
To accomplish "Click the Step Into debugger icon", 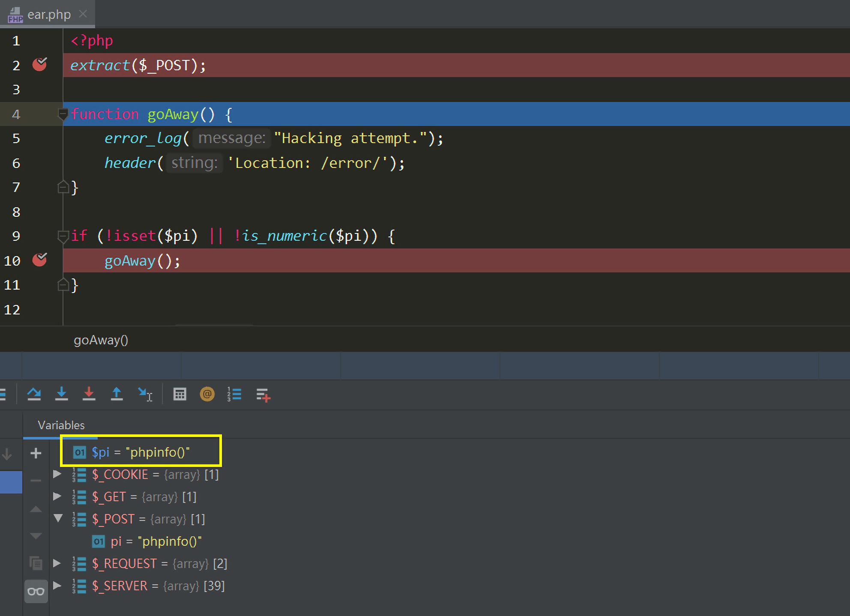I will [x=62, y=394].
